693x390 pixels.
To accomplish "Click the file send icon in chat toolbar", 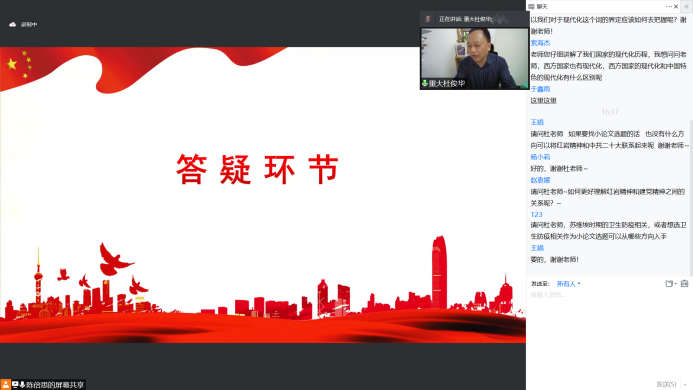I will 669,283.
